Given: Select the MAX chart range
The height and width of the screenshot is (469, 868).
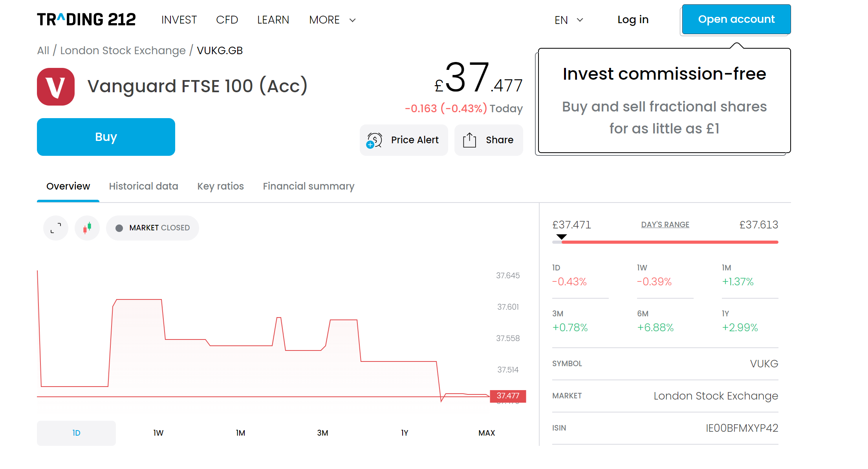Looking at the screenshot, I should pyautogui.click(x=487, y=433).
